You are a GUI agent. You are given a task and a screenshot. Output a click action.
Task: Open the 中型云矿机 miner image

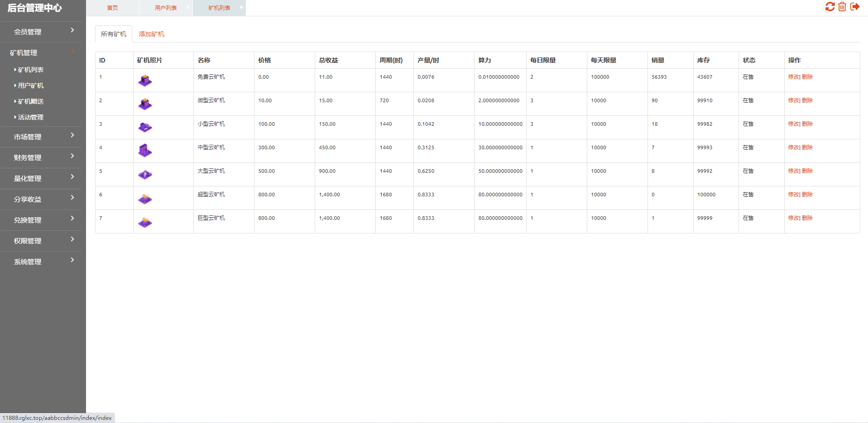145,151
